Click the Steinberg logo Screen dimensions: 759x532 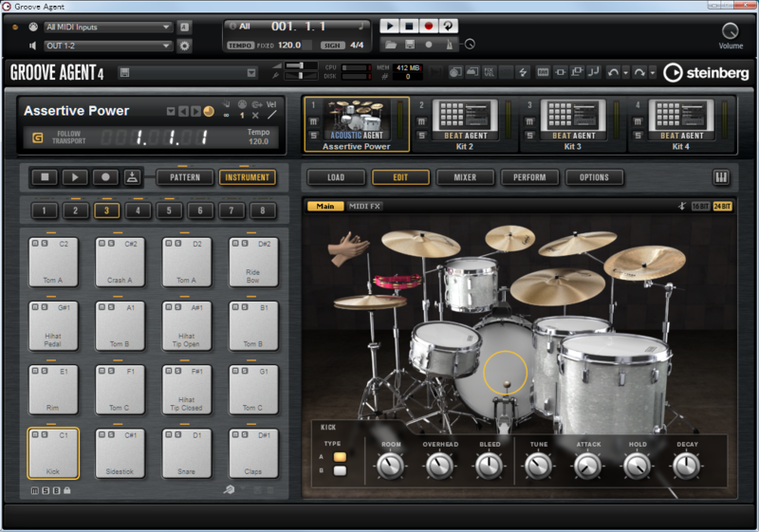(706, 73)
